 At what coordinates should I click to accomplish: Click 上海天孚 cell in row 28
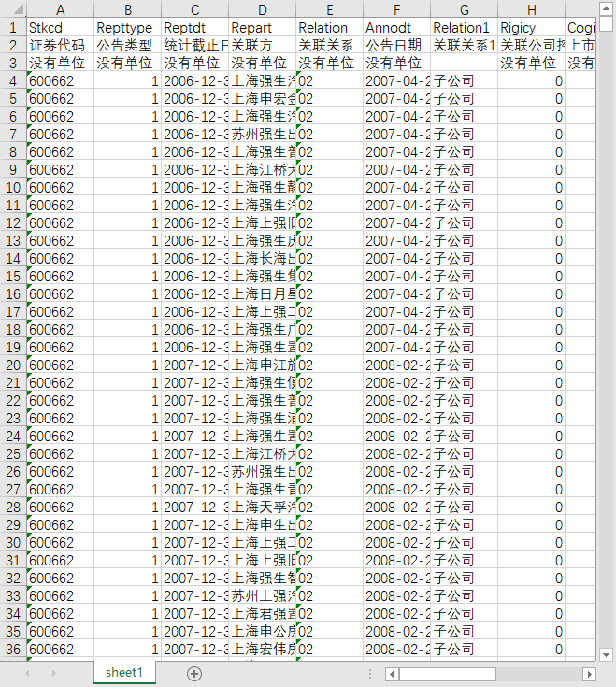[x=262, y=507]
